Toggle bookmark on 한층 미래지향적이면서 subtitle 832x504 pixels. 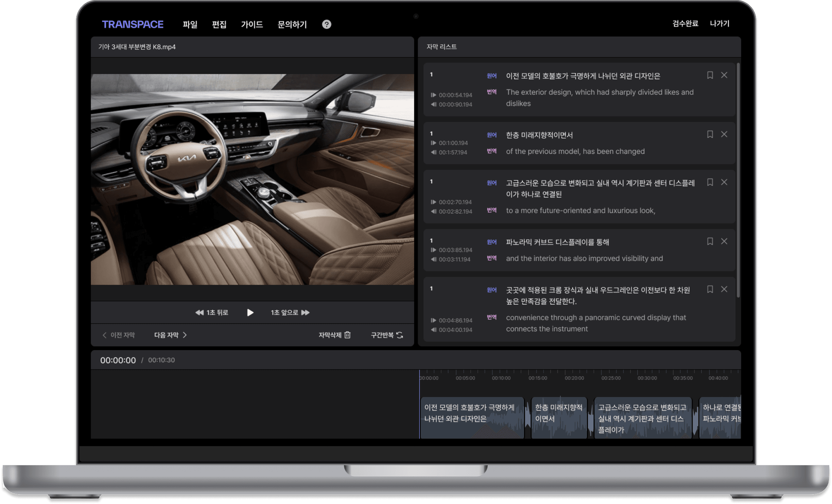[x=710, y=134]
